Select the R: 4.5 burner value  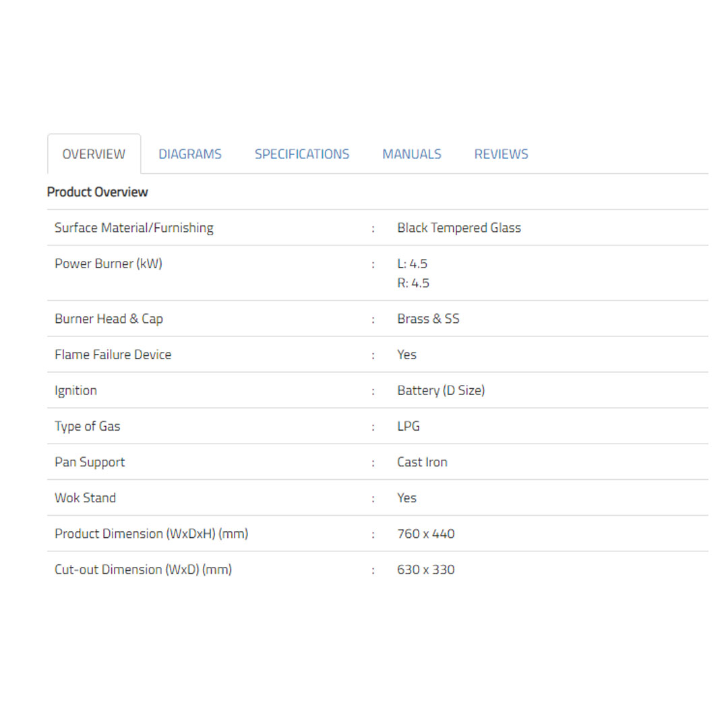click(413, 283)
